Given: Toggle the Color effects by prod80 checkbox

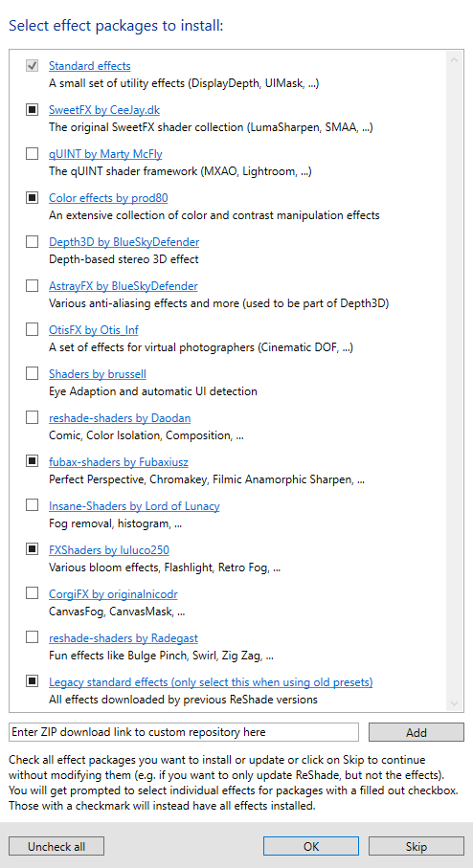Looking at the screenshot, I should (33, 198).
